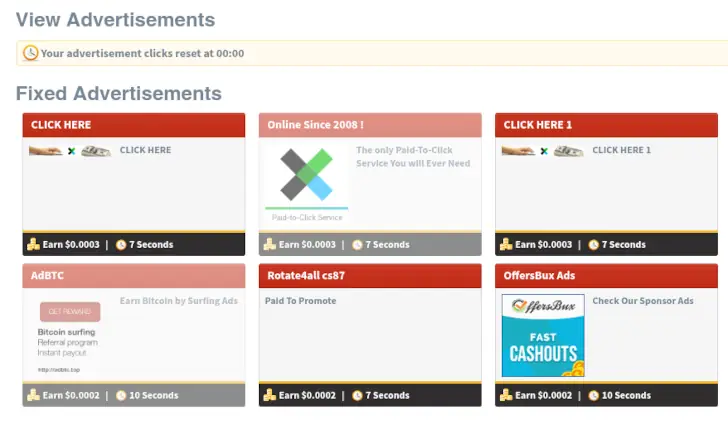Click the gold coins icon in AdBTC footer
728x425 pixels.
[x=33, y=395]
